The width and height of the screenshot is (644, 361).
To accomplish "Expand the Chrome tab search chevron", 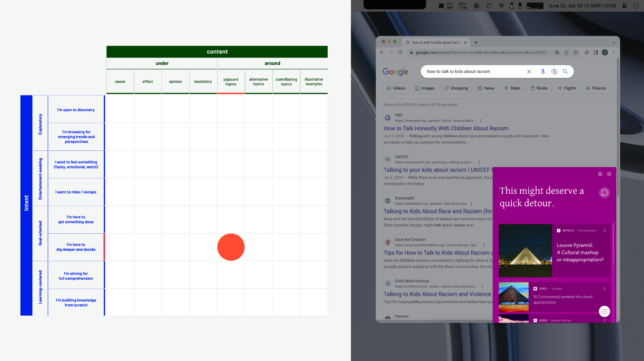I will coord(614,42).
